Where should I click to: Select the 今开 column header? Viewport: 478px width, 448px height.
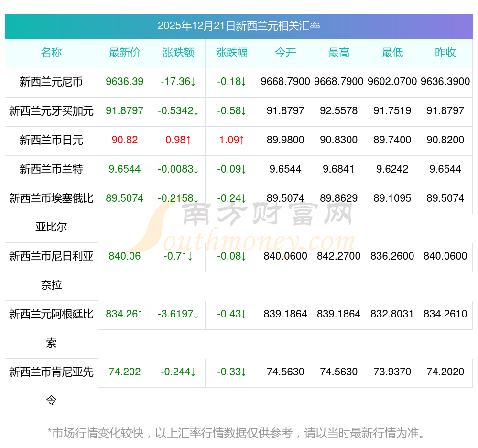pos(285,53)
